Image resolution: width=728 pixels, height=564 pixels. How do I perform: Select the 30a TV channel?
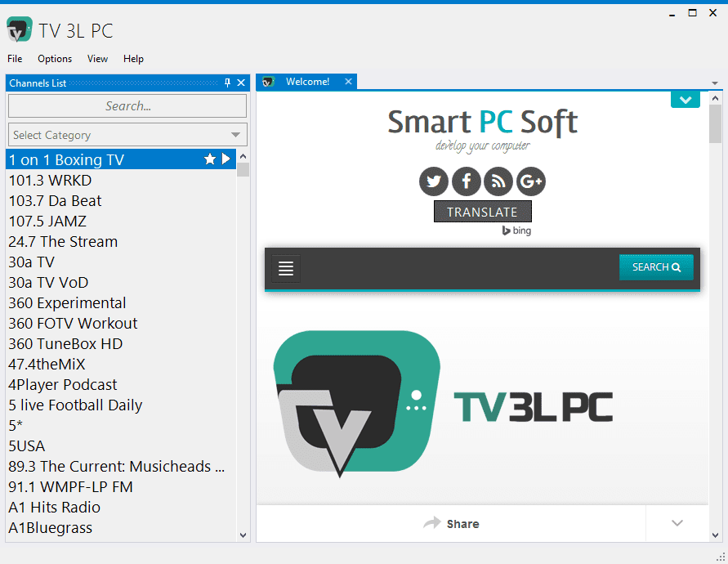(121, 262)
